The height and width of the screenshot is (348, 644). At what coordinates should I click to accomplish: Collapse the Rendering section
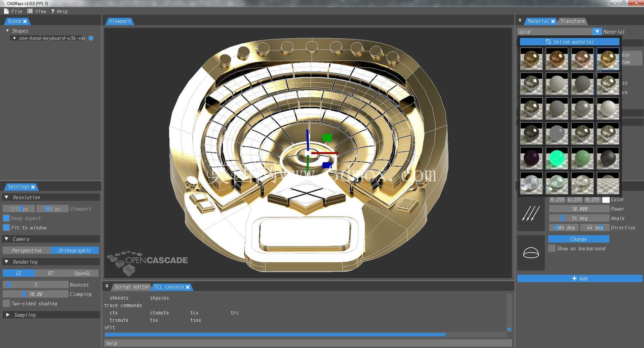[6, 262]
